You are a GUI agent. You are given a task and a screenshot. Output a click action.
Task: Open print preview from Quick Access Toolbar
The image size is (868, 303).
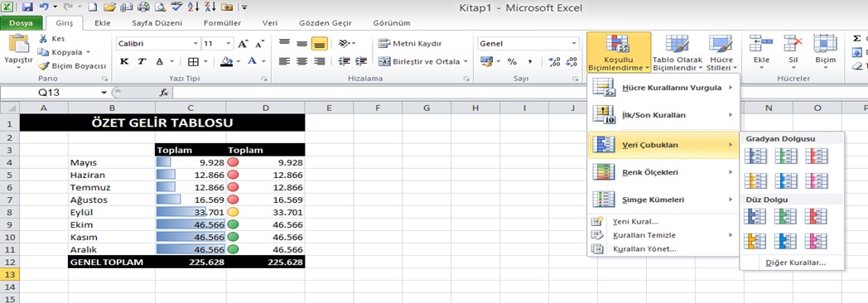(x=160, y=7)
